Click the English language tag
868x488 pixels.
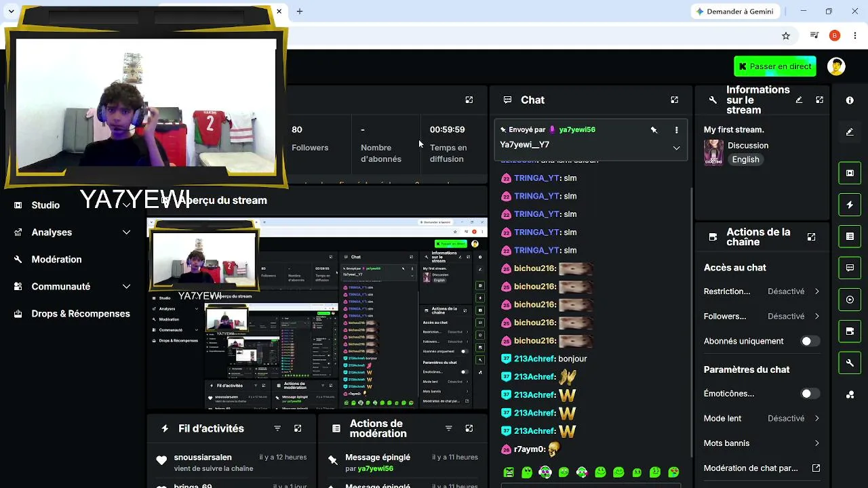coord(745,160)
